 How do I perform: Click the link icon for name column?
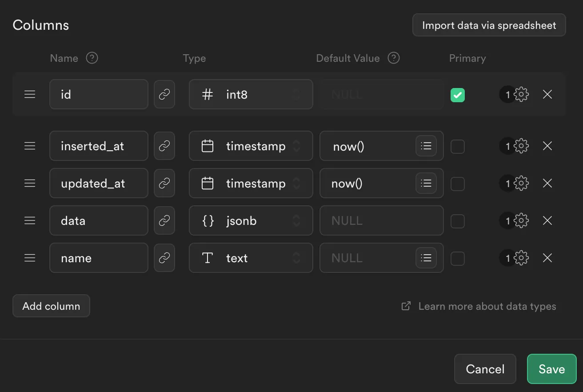click(164, 258)
